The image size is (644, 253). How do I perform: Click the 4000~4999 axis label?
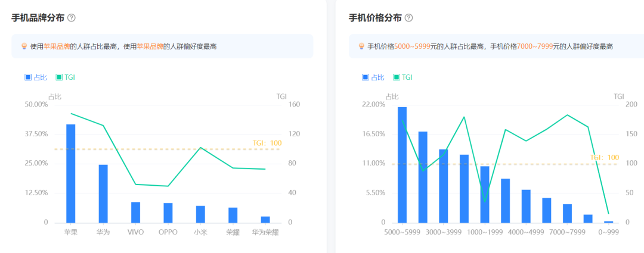tap(526, 232)
